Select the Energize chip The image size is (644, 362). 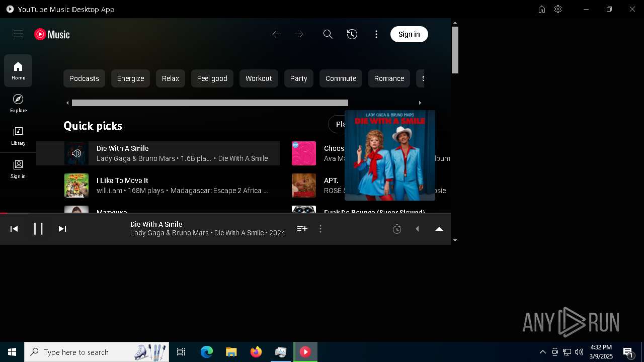(130, 78)
